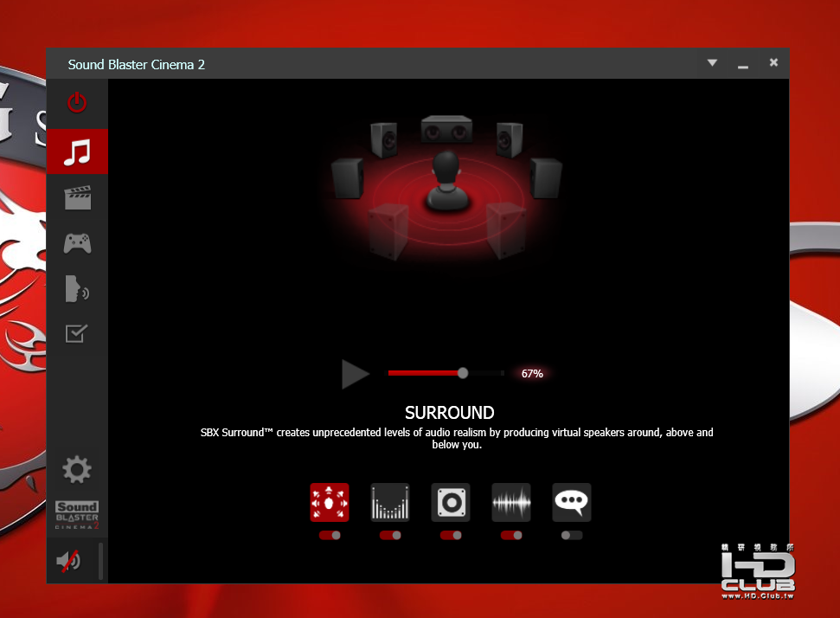Open the settings gear icon

(77, 469)
